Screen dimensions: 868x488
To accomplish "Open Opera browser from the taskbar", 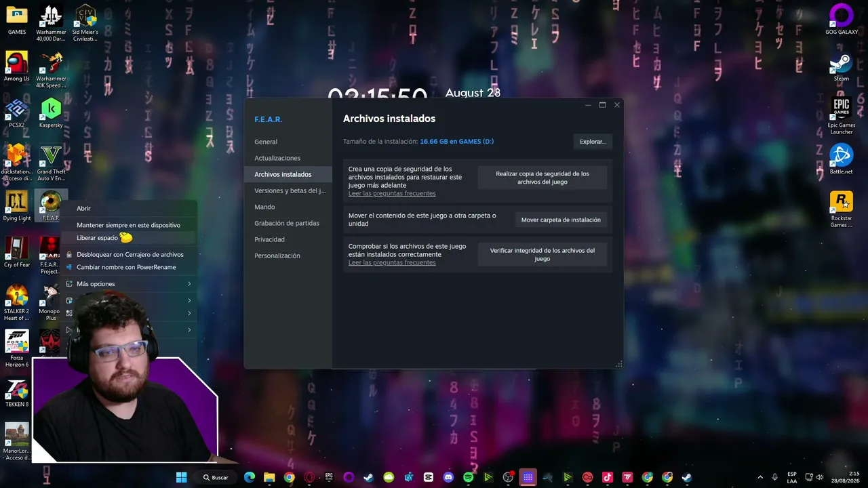I will pyautogui.click(x=309, y=477).
